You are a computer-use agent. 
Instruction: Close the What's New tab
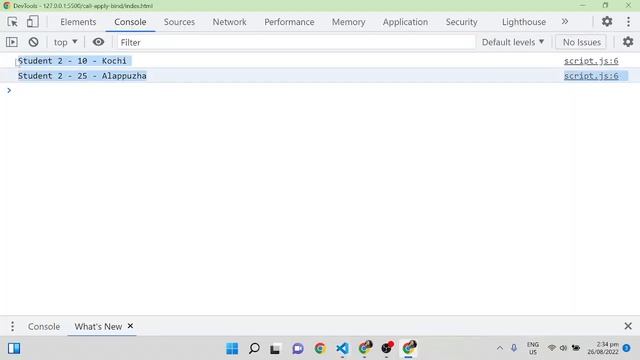130,326
